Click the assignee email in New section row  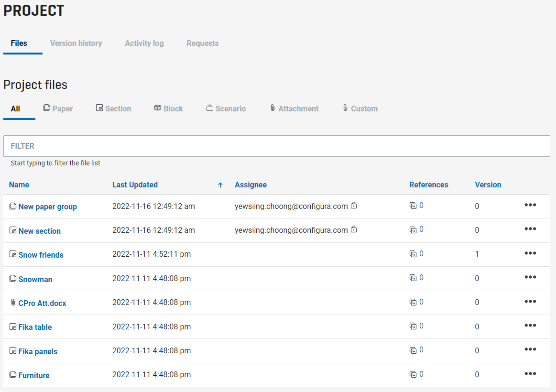coord(291,230)
